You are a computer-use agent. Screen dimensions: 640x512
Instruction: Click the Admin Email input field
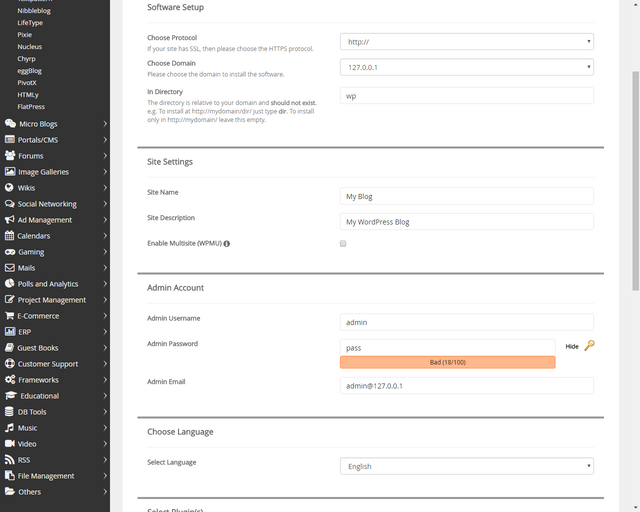pos(467,385)
